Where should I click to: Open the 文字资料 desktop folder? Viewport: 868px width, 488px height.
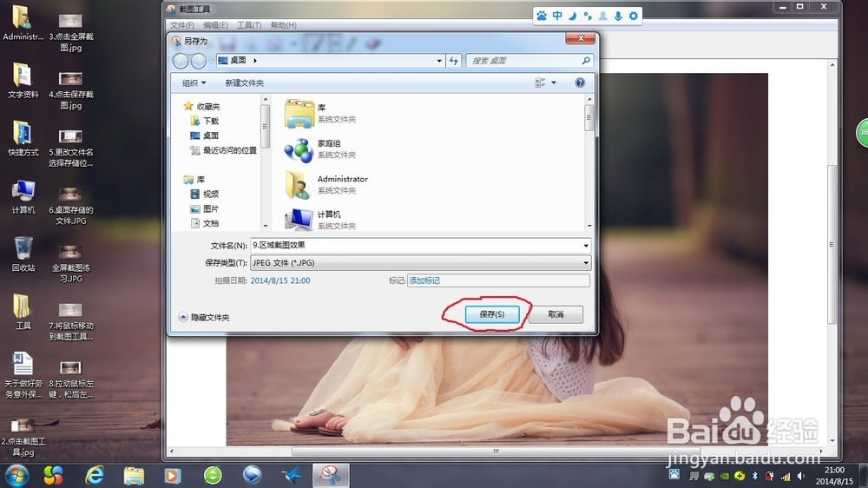[23, 81]
